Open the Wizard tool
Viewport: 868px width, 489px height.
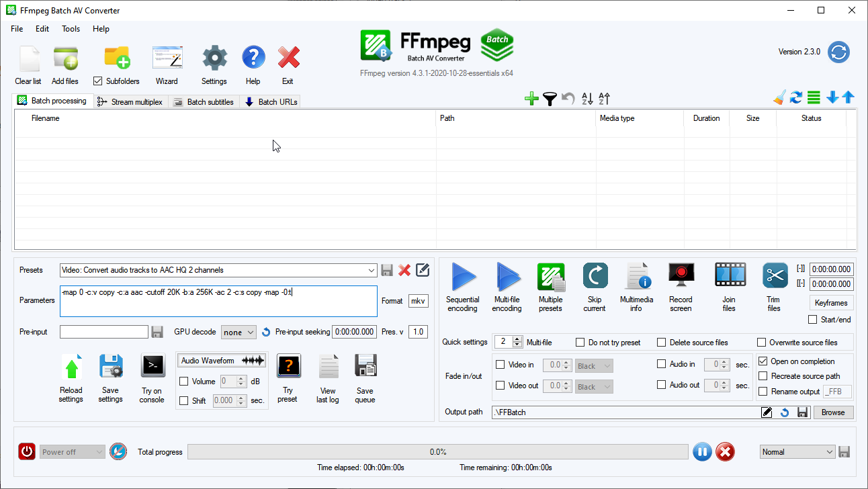[167, 59]
